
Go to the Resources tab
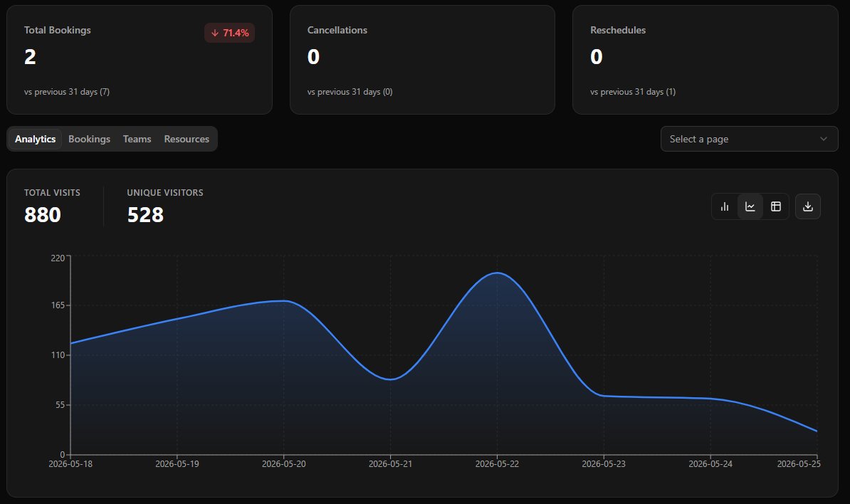pyautogui.click(x=187, y=140)
